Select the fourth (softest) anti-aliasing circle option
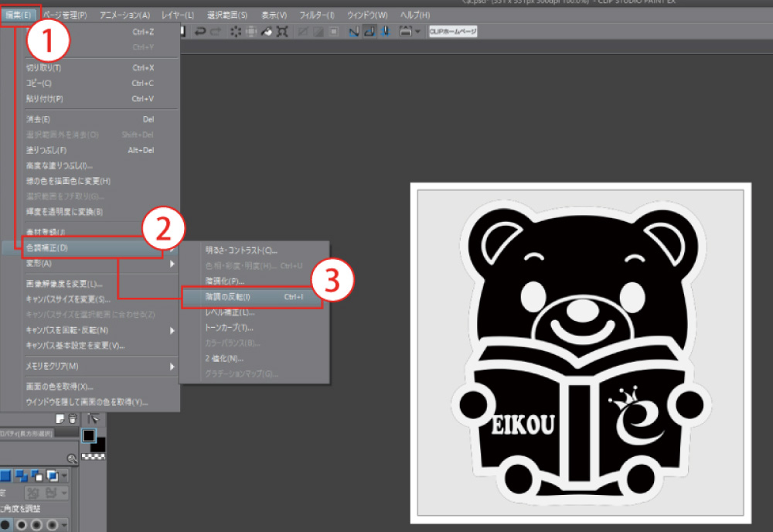Viewport: 773px width, 532px height. coord(52,524)
